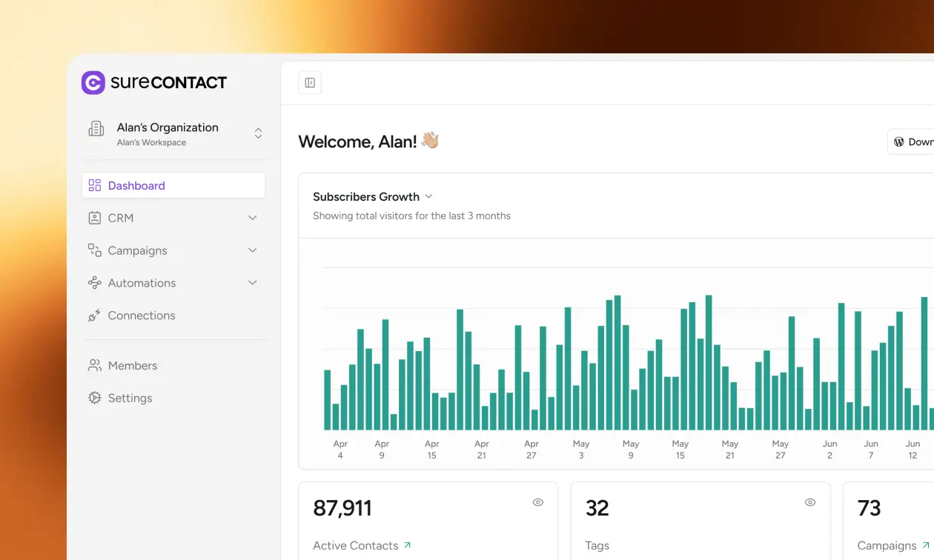Click the Apr 9 axis label
Viewport: 934px width, 560px height.
coord(382,450)
